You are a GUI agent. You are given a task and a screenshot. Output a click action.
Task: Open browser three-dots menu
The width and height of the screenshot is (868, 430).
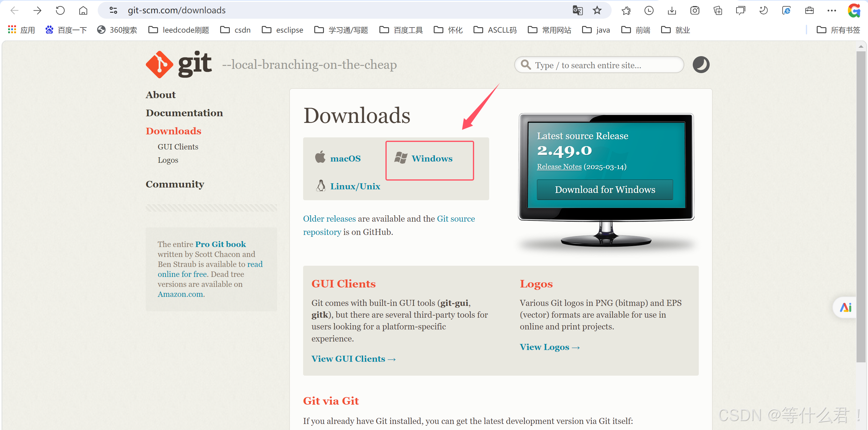click(x=831, y=11)
